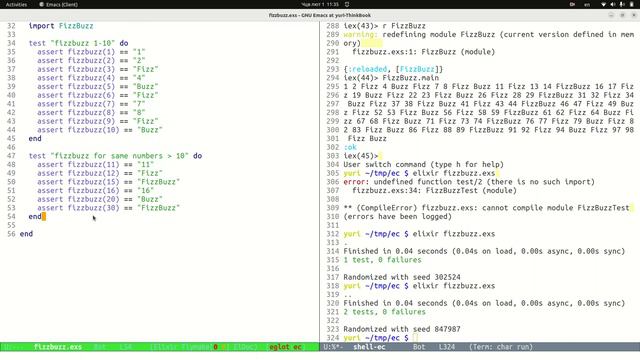
Task: Click 'Randomized with seed 847987' line
Action: coord(402,329)
